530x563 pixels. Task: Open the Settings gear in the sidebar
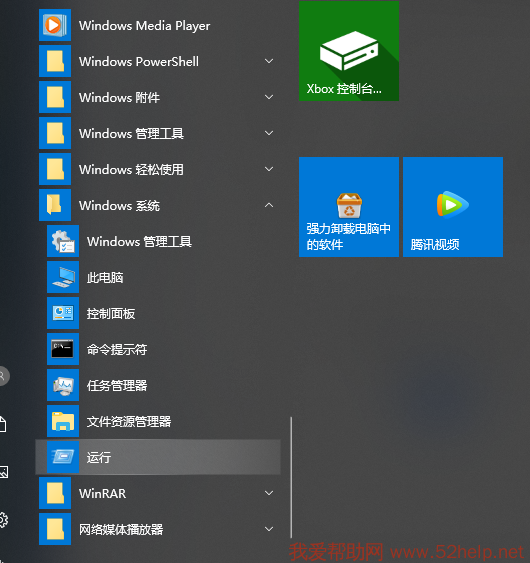(3, 520)
